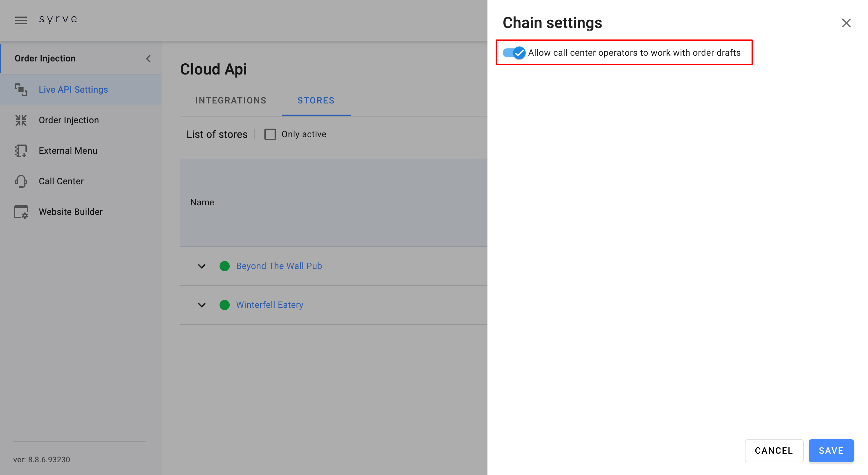Expand the Beyond The Wall Pub row
The image size is (868, 475).
pyautogui.click(x=201, y=266)
